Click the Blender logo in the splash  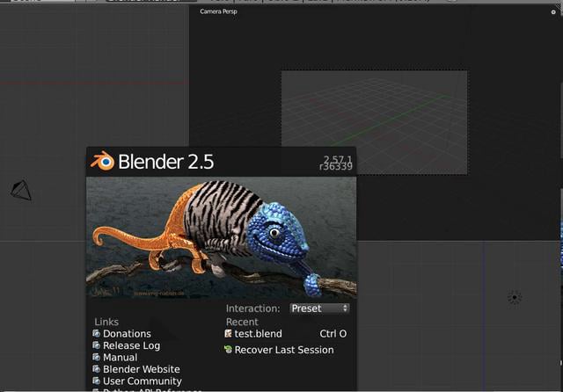pos(103,161)
